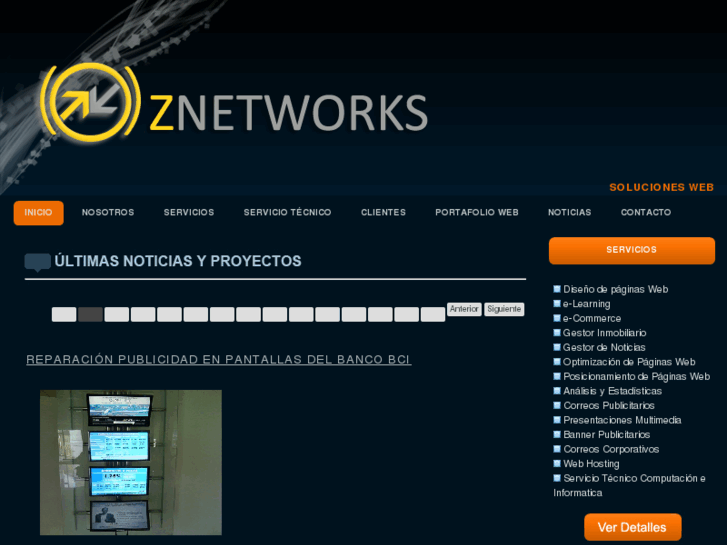727x545 pixels.
Task: Click the bullet icon beside Web Hosting
Action: click(557, 463)
